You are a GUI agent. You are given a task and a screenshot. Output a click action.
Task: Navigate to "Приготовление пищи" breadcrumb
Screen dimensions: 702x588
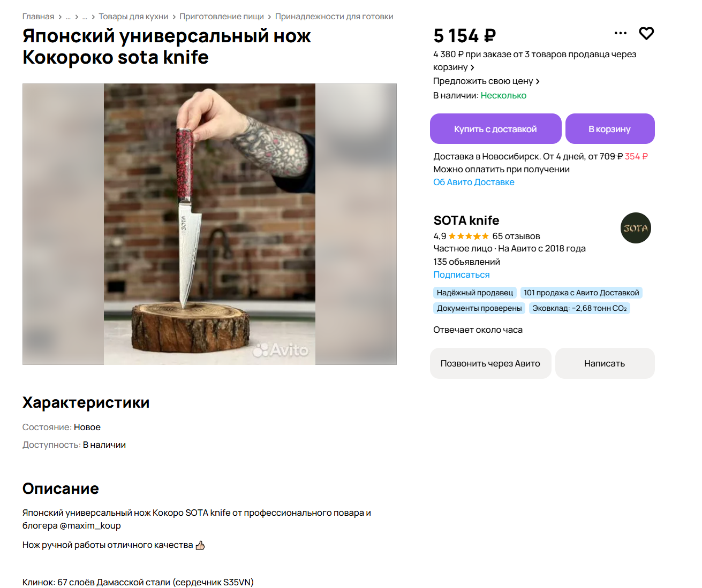coord(222,17)
